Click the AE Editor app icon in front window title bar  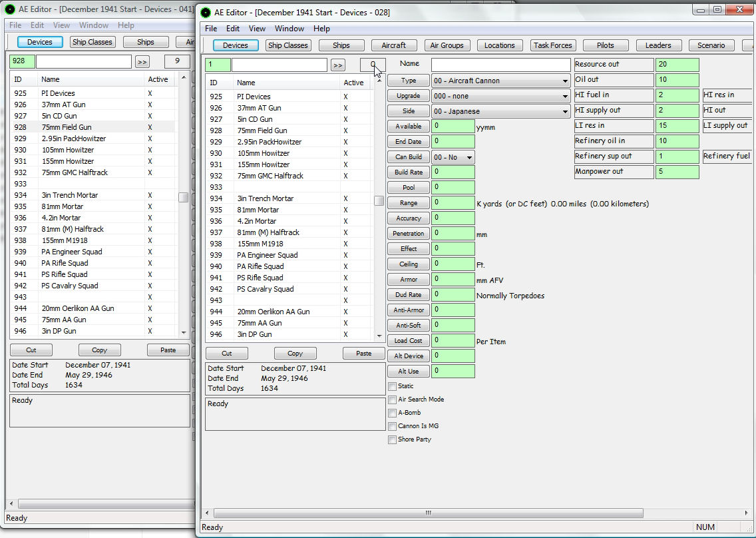pos(206,13)
